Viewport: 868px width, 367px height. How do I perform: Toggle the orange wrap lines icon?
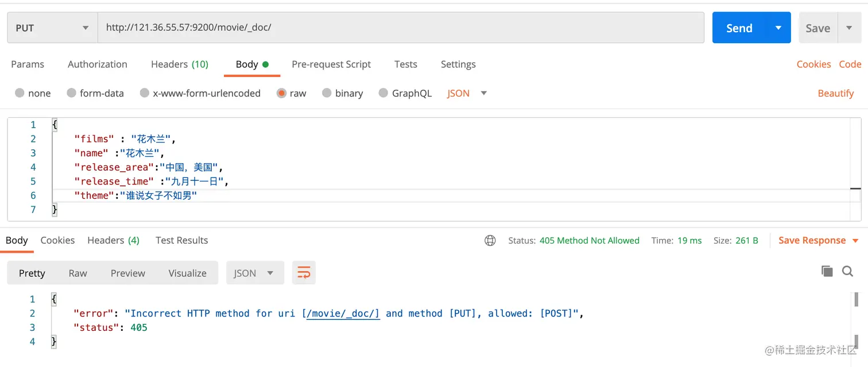(304, 273)
